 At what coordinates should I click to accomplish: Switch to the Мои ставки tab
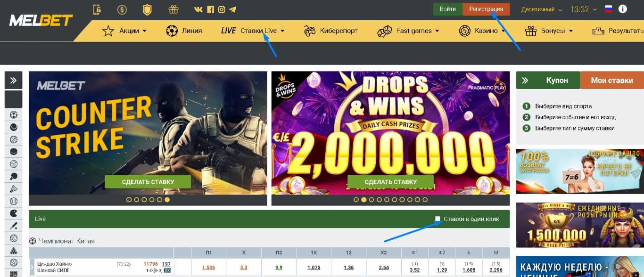tap(612, 80)
